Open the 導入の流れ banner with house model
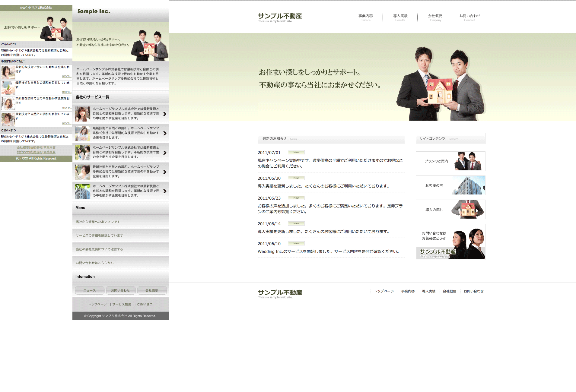 (x=450, y=210)
